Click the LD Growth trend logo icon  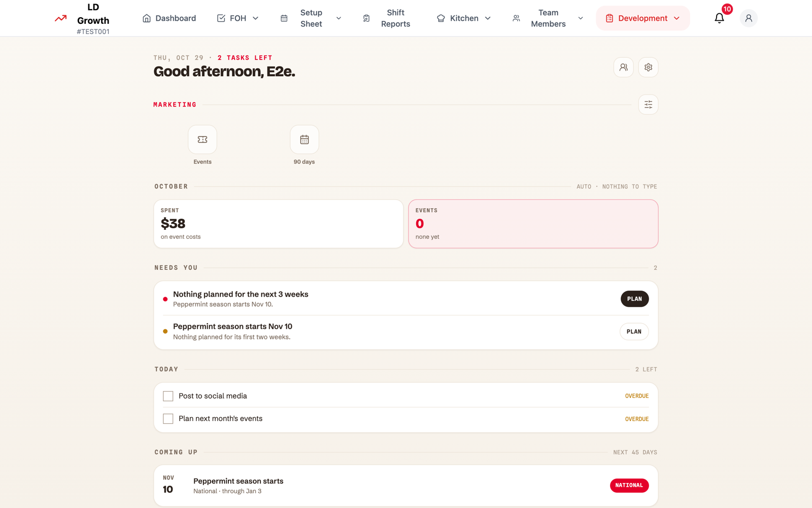pos(61,18)
